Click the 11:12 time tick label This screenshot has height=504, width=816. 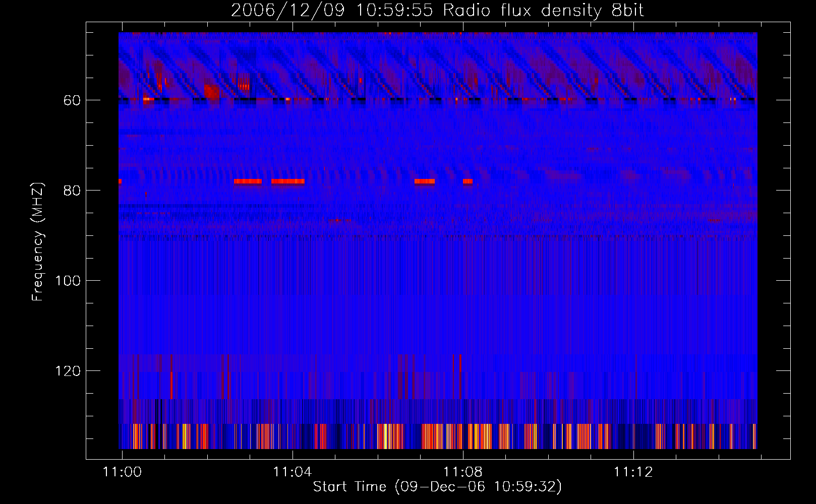pos(633,472)
